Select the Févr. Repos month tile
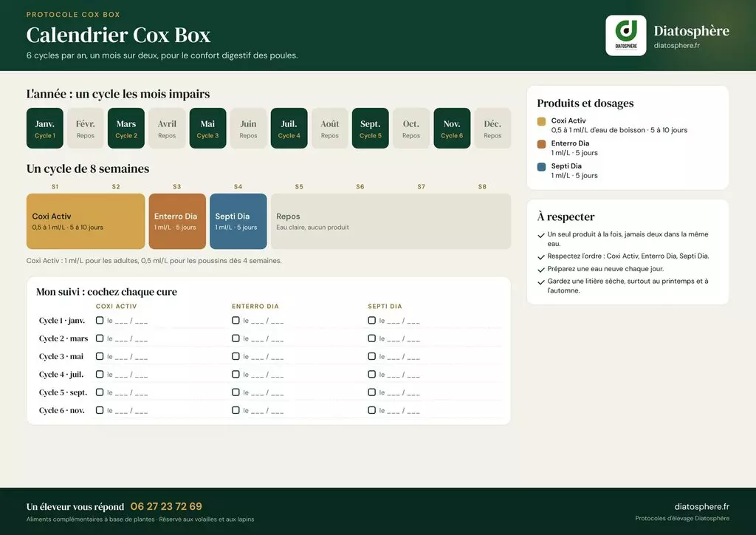This screenshot has width=756, height=535. click(86, 129)
